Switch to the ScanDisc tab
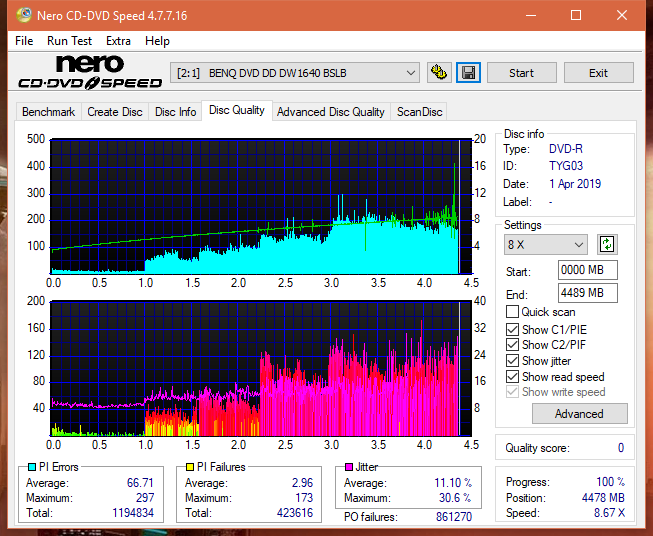 [x=419, y=112]
